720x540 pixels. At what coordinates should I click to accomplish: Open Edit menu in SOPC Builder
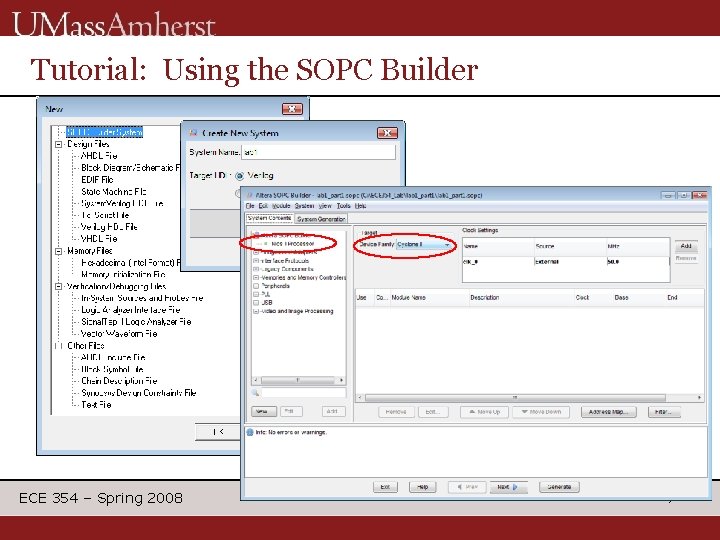coord(263,206)
